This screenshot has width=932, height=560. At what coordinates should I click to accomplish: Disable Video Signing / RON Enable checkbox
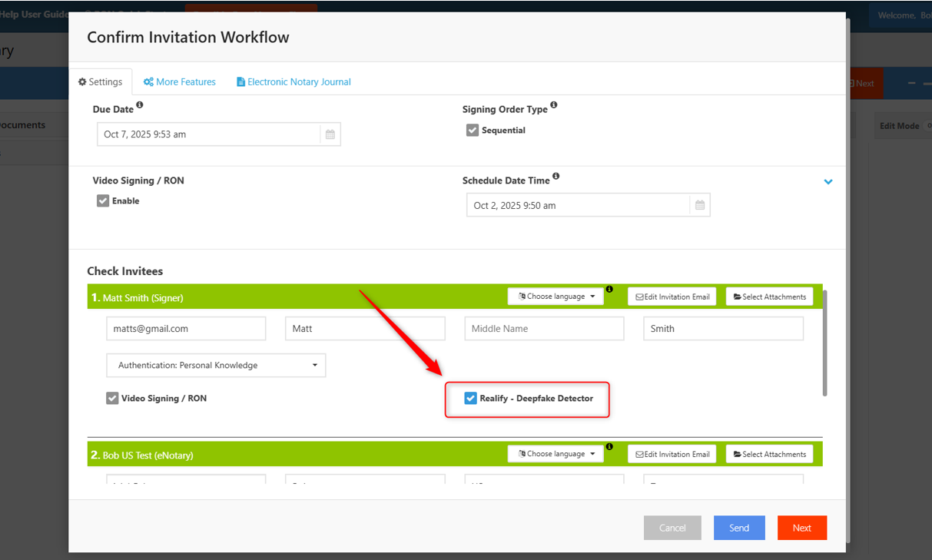(103, 201)
